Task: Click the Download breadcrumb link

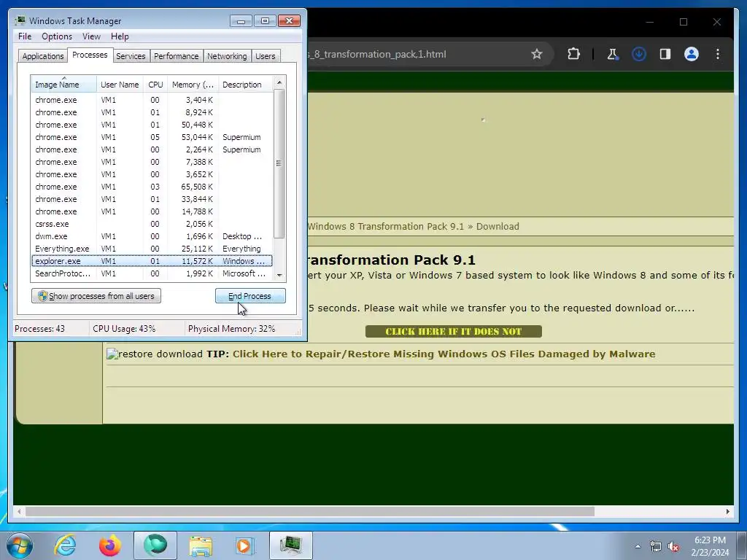Action: pos(498,226)
